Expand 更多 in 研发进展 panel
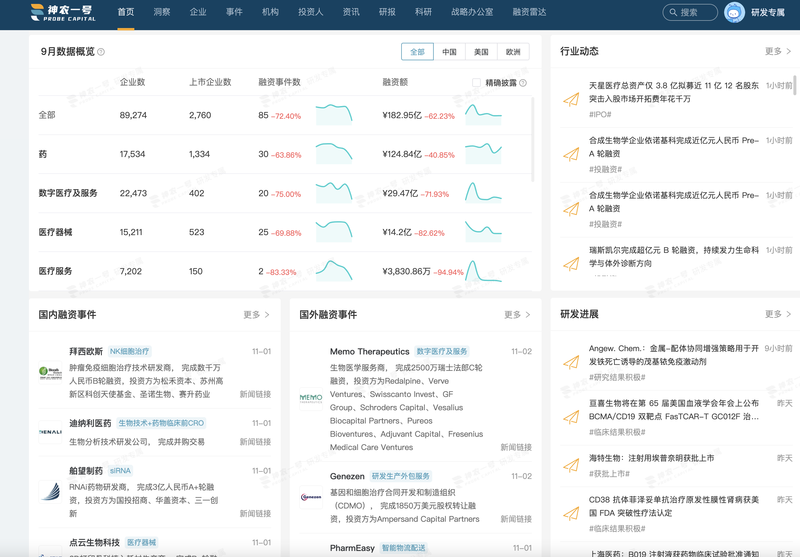The image size is (800, 557). [x=778, y=314]
